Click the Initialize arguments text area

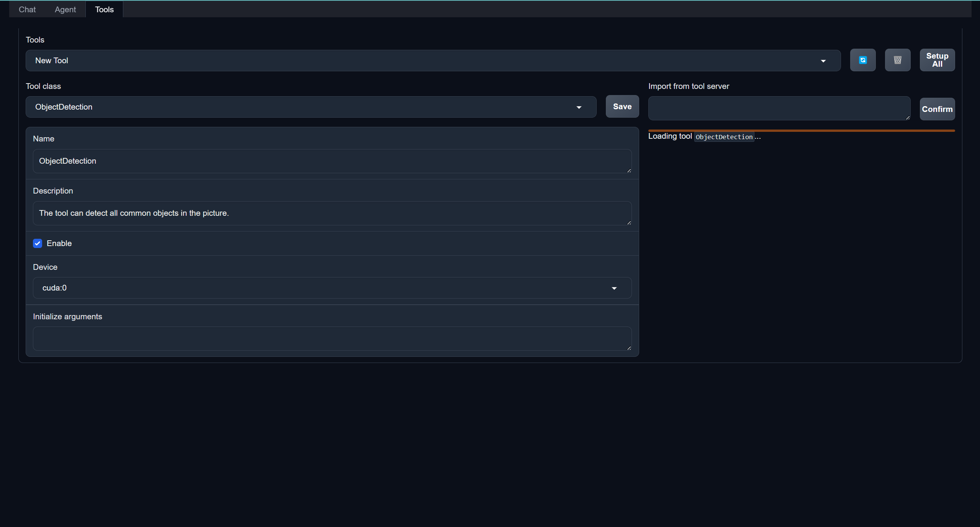pos(332,338)
